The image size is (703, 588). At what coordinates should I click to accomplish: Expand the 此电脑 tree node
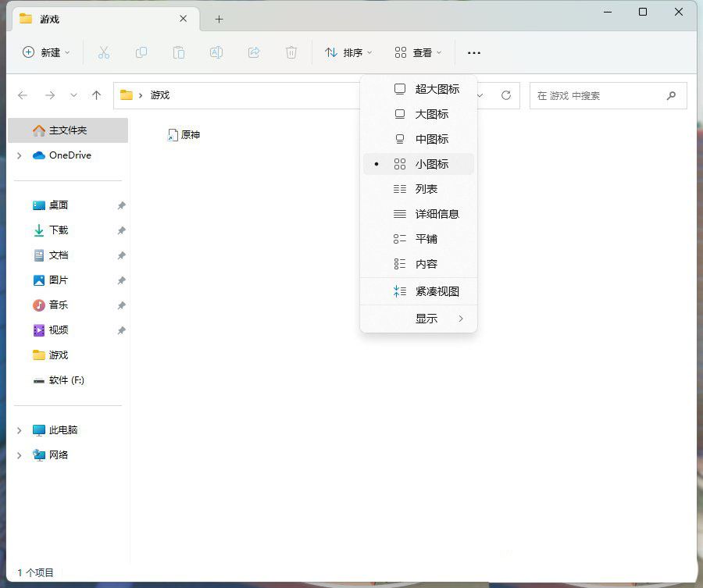(x=20, y=430)
